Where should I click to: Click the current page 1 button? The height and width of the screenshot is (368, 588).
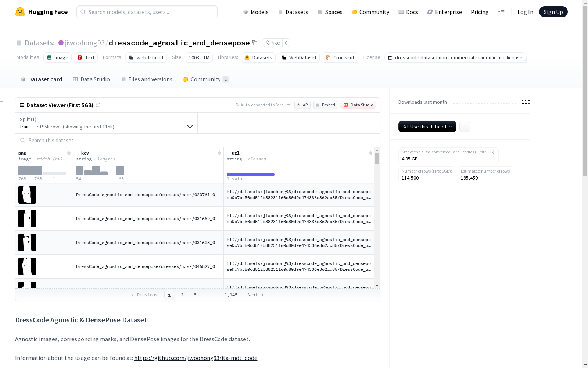pos(169,295)
